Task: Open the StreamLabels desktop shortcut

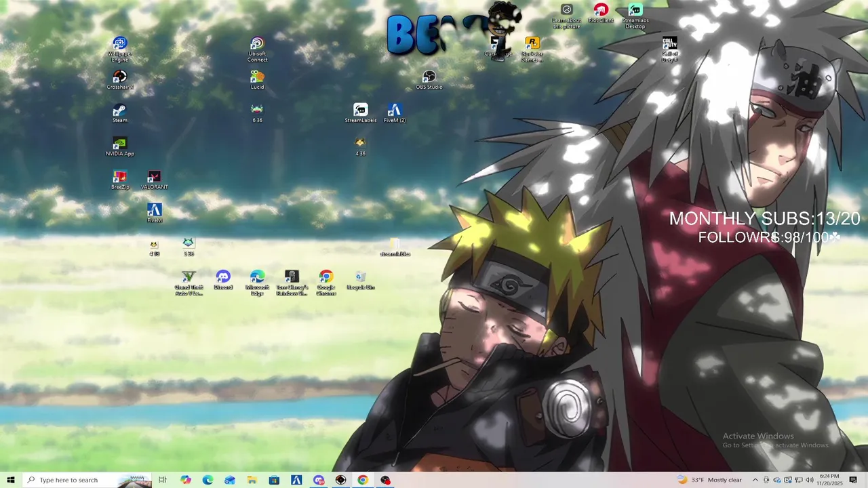Action: tap(361, 113)
